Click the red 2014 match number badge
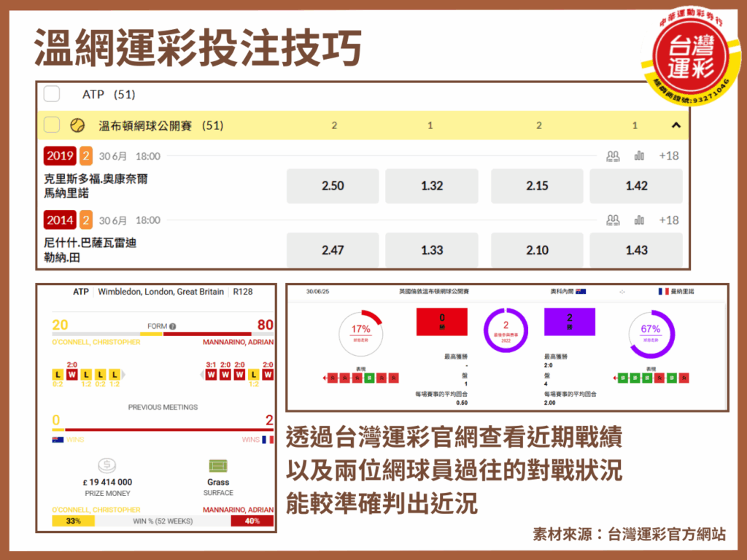The width and height of the screenshot is (747, 560). (60, 220)
